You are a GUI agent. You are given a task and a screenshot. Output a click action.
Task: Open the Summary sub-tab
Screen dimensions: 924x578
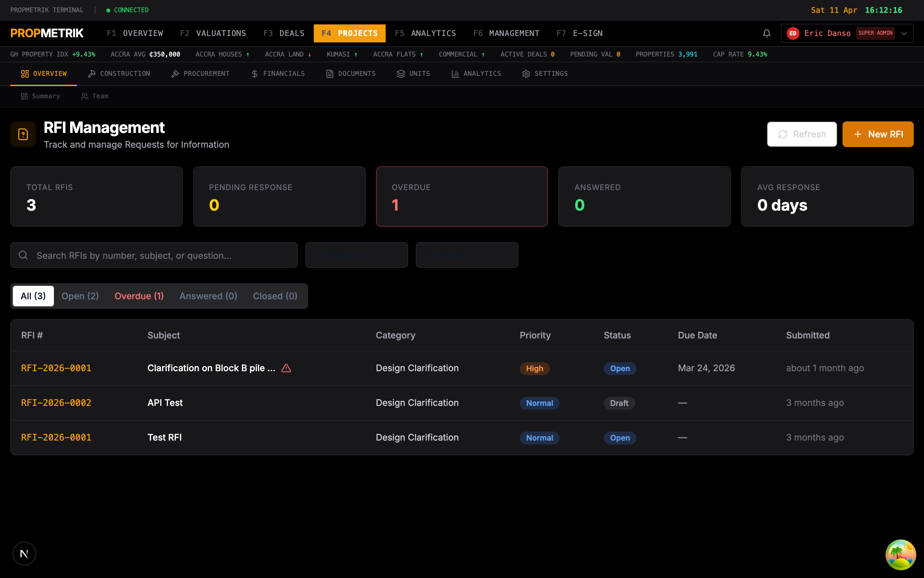click(x=40, y=96)
